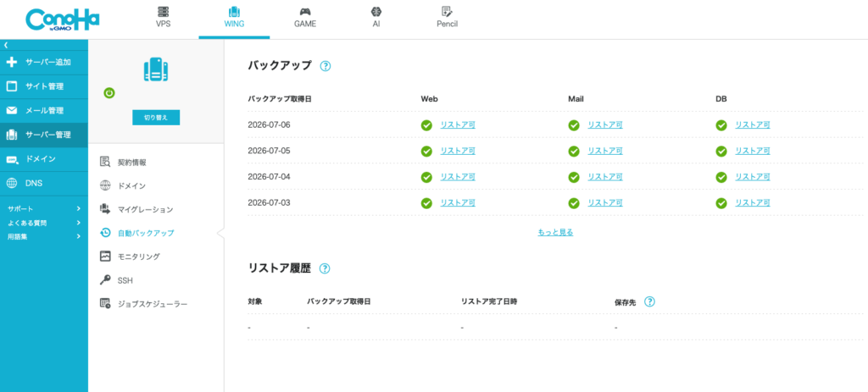The image size is (868, 392).
Task: Expand the よくある質問 menu
Action: tap(44, 223)
